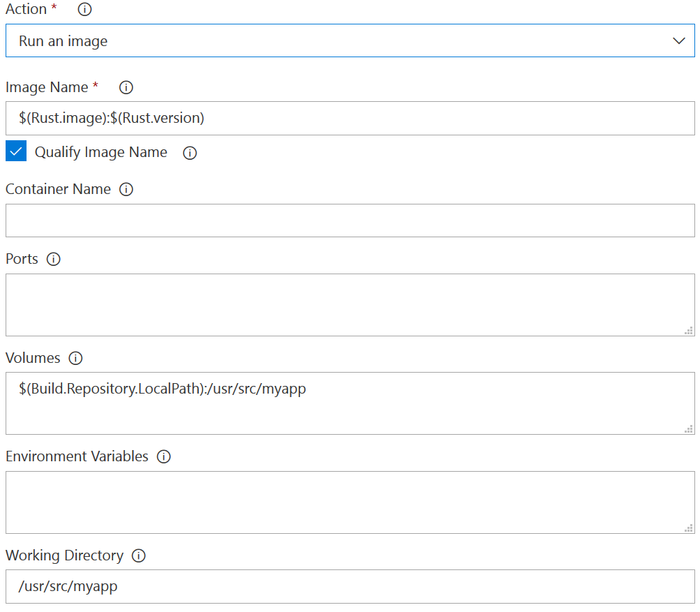Click the Ports text area resize handle

point(688,331)
